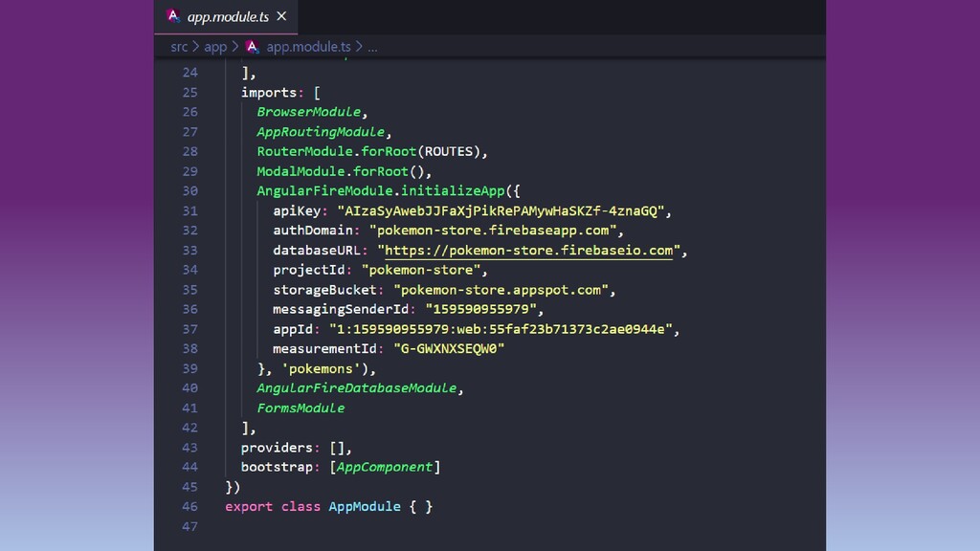
Task: Click the 'bootstrap' property on line 44
Action: pyautogui.click(x=277, y=467)
